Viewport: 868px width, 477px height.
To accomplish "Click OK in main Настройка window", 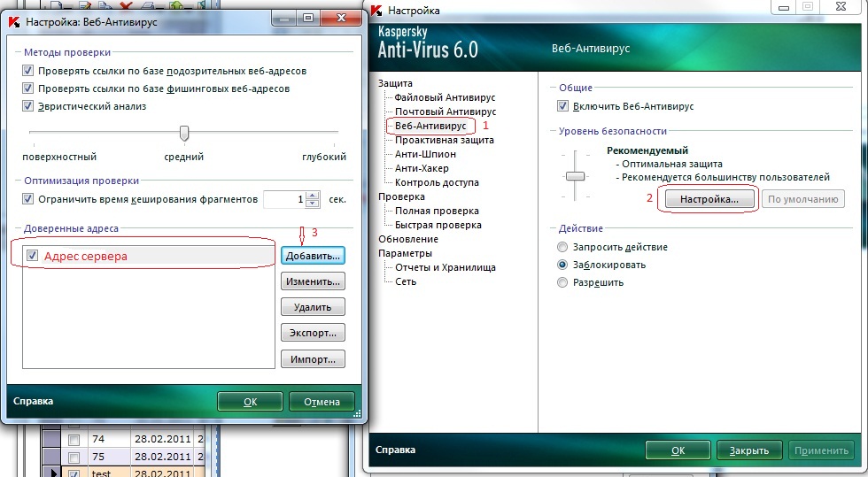I will pos(678,450).
